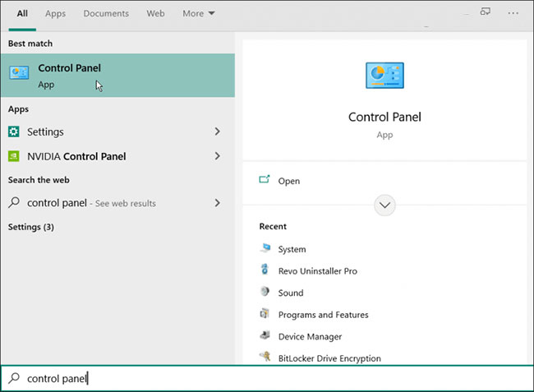Open Control Panel via the Open link
This screenshot has width=534, height=392.
[289, 181]
